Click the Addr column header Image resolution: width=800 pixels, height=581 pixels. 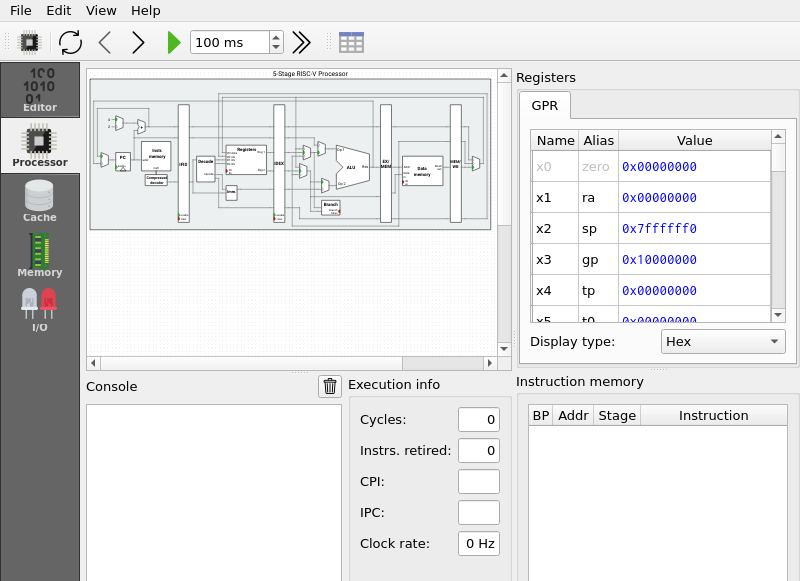pyautogui.click(x=573, y=415)
